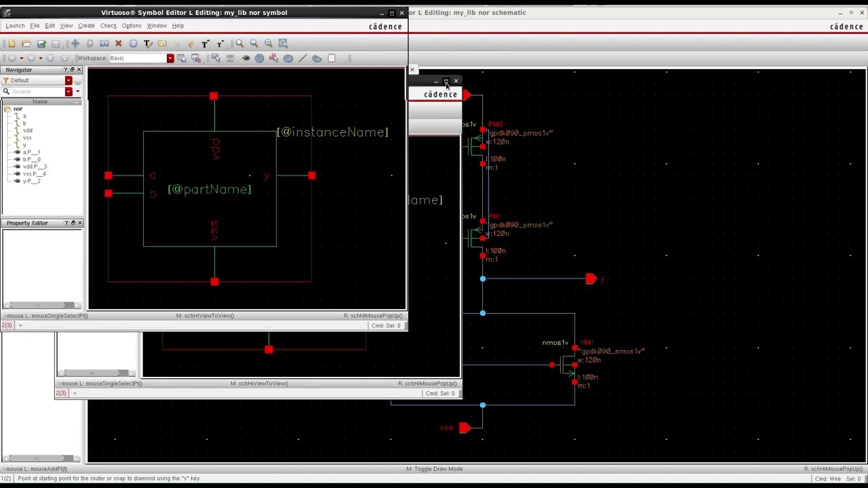Toggle the round button beside Default filter
This screenshot has width=868, height=488.
tap(77, 81)
